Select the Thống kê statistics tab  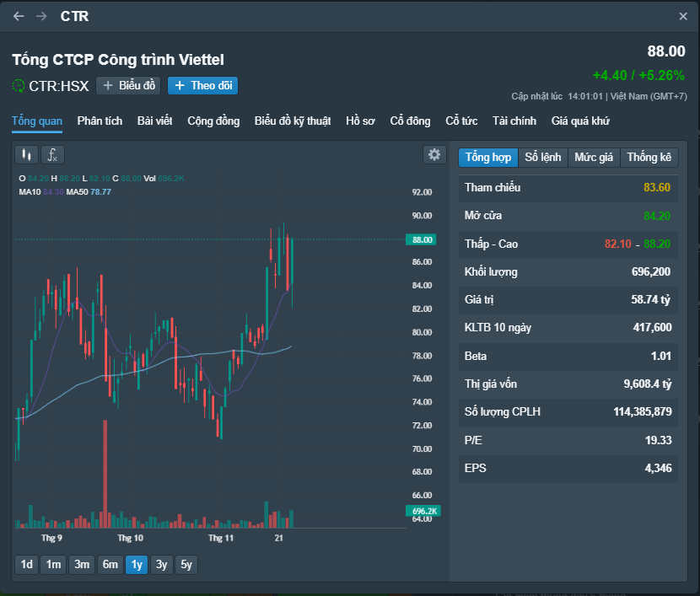click(x=649, y=158)
